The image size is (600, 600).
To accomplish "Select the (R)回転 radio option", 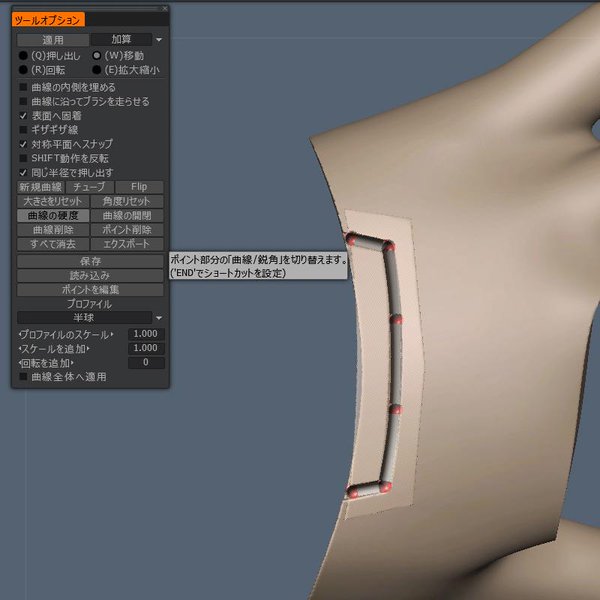I will click(24, 70).
